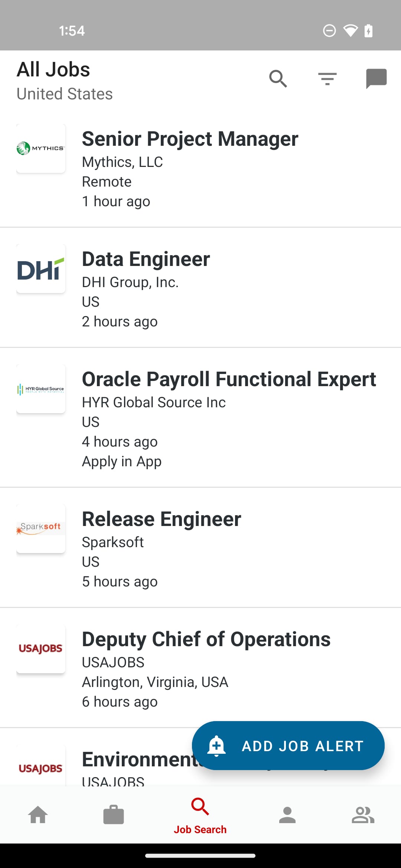Tap the Mythics company logo
This screenshot has width=401, height=868.
click(41, 148)
